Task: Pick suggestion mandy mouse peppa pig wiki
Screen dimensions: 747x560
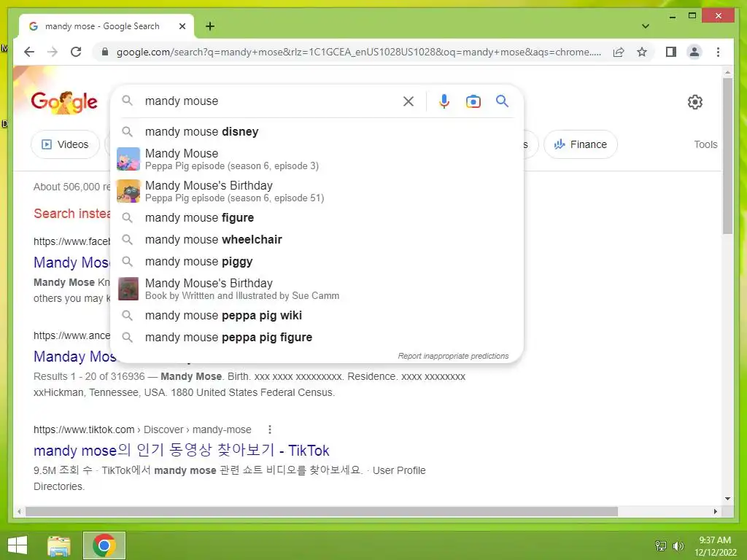Action: (x=317, y=315)
